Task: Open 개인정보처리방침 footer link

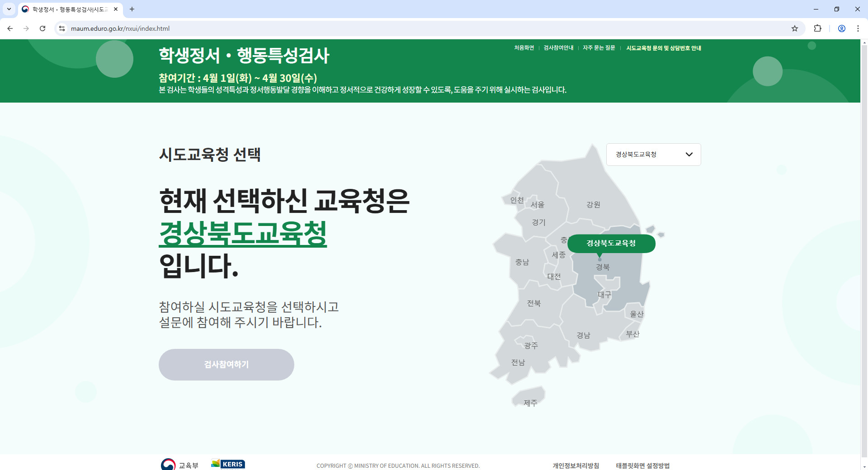Action: coord(576,465)
